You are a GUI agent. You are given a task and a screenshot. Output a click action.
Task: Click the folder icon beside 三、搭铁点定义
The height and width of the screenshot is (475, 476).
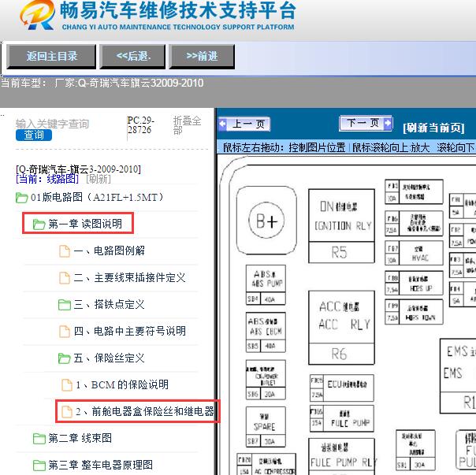click(65, 305)
